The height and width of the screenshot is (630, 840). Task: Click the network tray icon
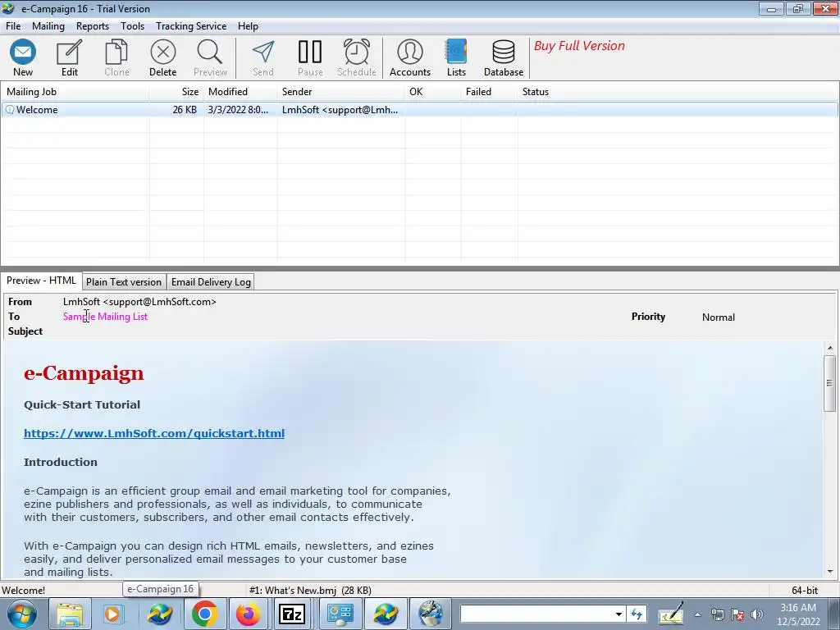(x=717, y=614)
